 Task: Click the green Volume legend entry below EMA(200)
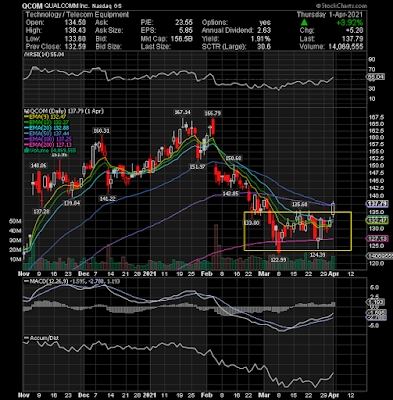[x=50, y=151]
